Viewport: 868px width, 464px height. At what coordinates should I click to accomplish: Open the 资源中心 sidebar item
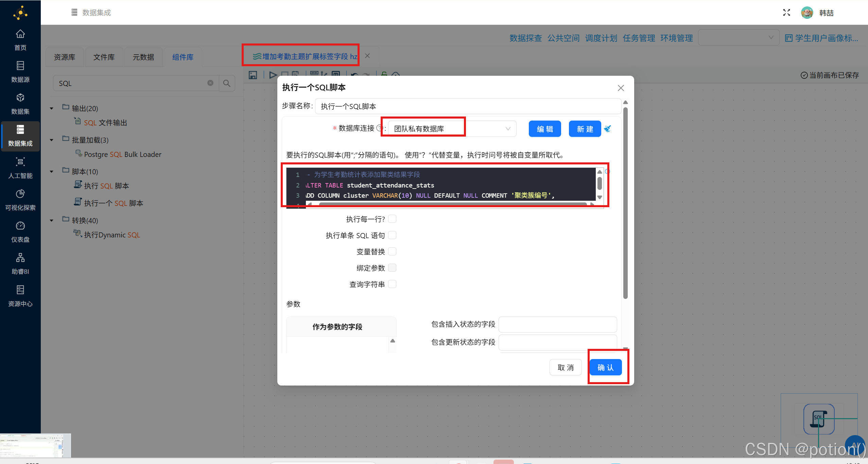tap(20, 296)
